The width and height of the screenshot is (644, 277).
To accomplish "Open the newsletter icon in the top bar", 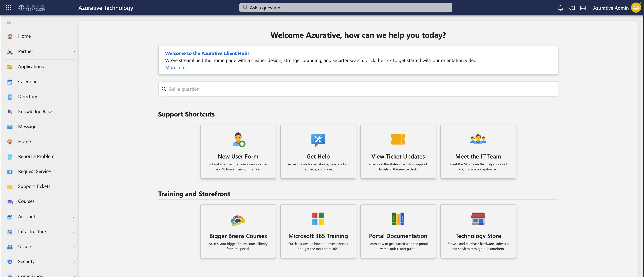I will (x=583, y=8).
